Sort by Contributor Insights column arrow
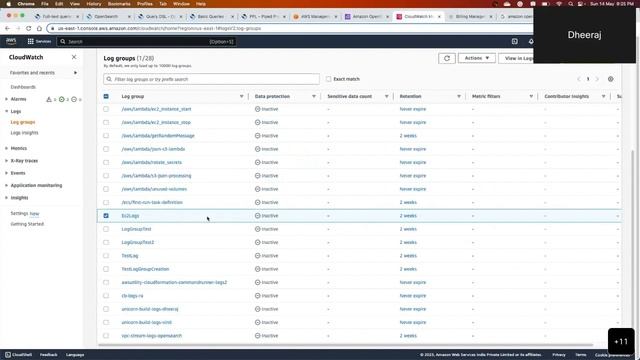The height and width of the screenshot is (360, 640). [603, 96]
